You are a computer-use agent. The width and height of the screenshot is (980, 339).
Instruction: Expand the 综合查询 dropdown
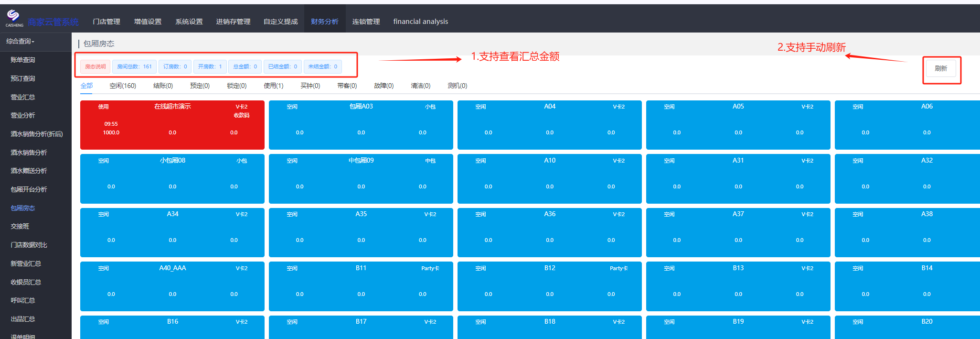(20, 42)
